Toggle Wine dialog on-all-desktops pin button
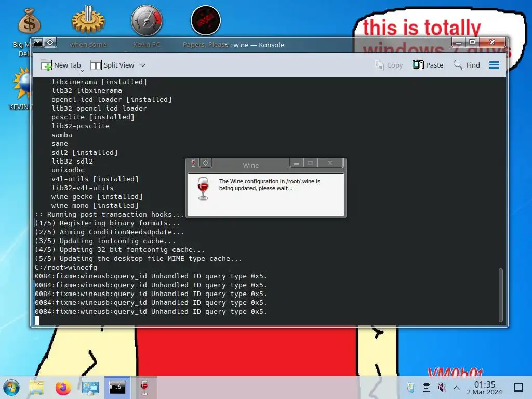This screenshot has height=399, width=532. [206, 163]
